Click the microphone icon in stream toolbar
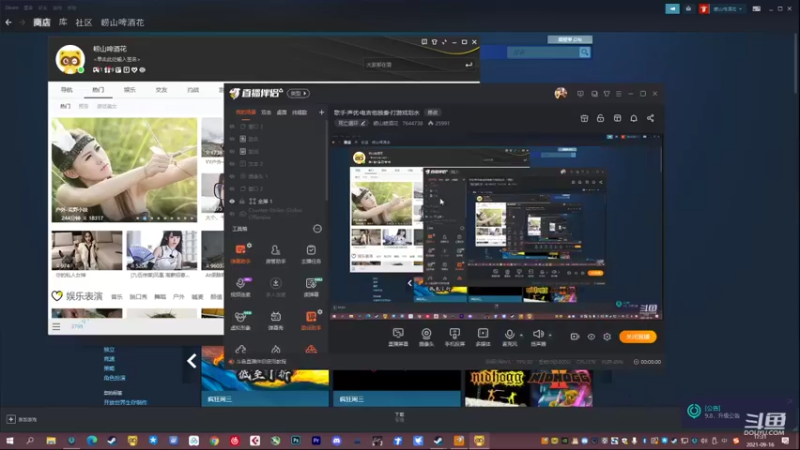The image size is (800, 450). (x=509, y=334)
